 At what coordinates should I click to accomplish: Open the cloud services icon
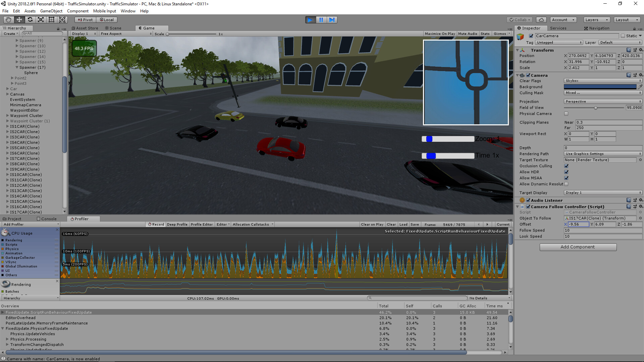(x=541, y=20)
